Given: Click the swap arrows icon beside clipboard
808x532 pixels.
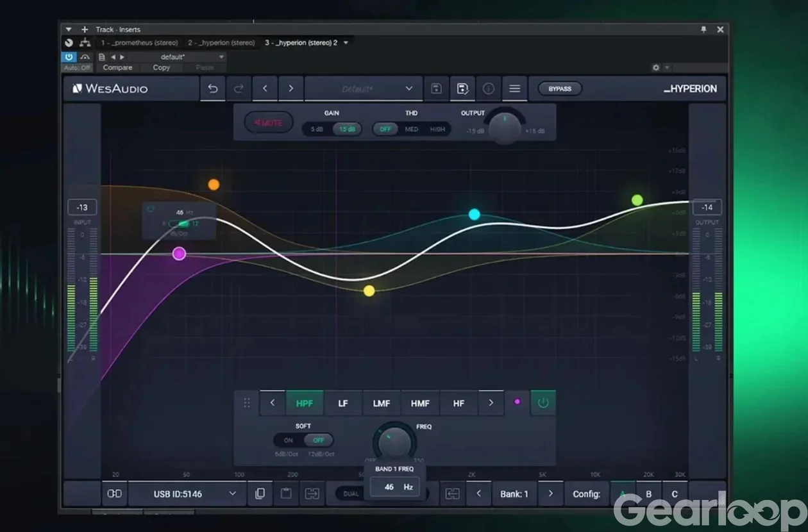Looking at the screenshot, I should [312, 494].
